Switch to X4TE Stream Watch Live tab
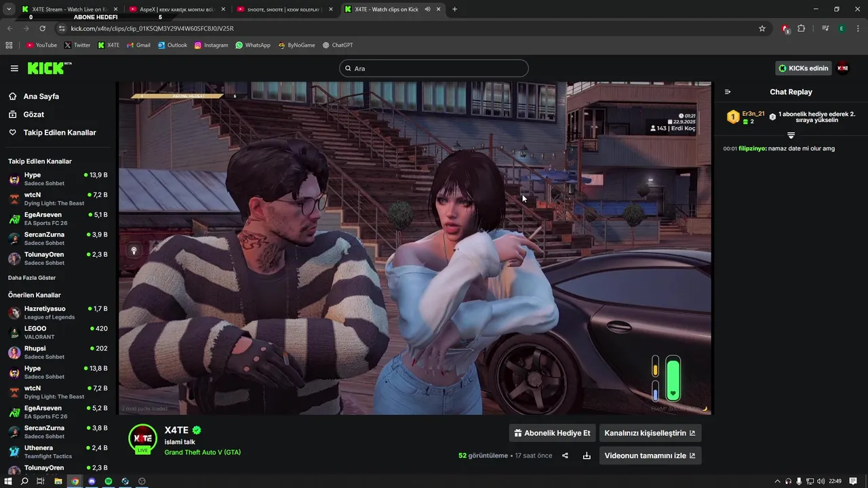The width and height of the screenshot is (868, 488). tap(68, 9)
